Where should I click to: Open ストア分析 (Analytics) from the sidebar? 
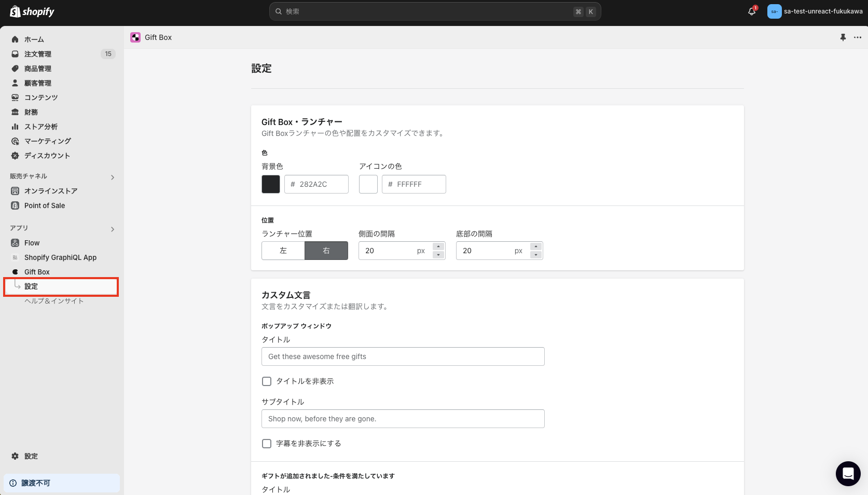[40, 126]
